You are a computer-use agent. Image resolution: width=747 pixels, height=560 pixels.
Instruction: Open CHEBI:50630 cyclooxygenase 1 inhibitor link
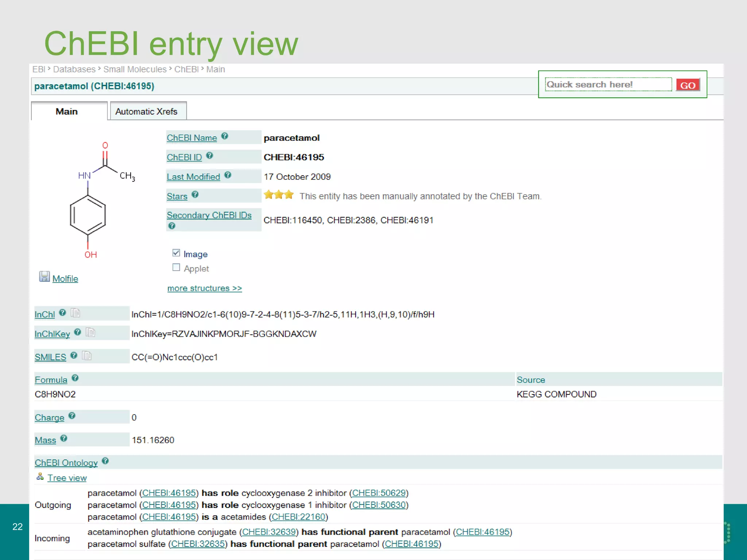(379, 505)
